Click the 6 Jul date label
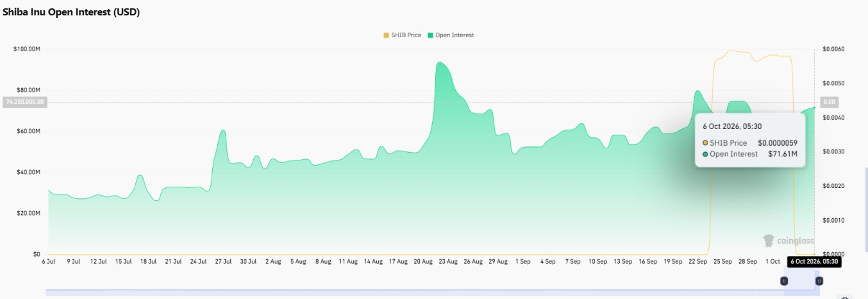868x299 pixels. tap(48, 262)
